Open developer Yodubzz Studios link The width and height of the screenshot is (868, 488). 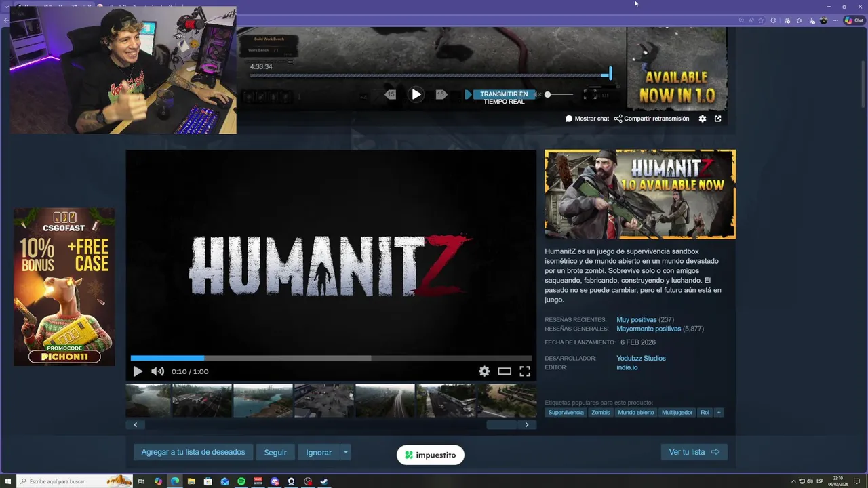641,359
